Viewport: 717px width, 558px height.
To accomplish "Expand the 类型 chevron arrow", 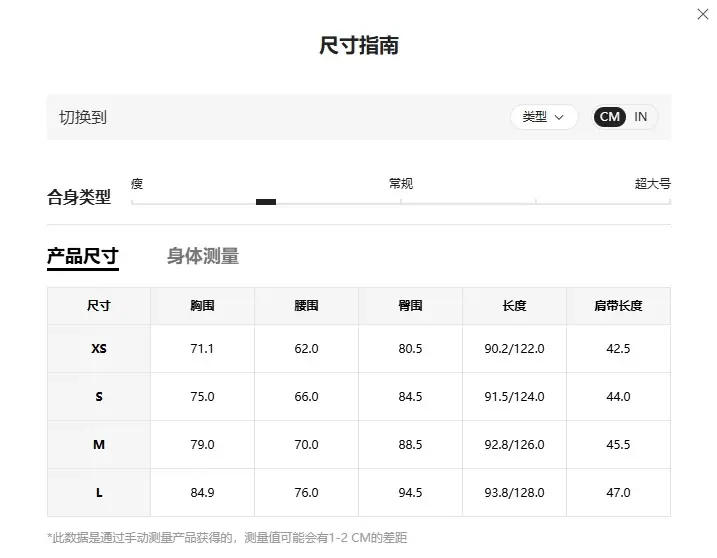I will [x=559, y=118].
